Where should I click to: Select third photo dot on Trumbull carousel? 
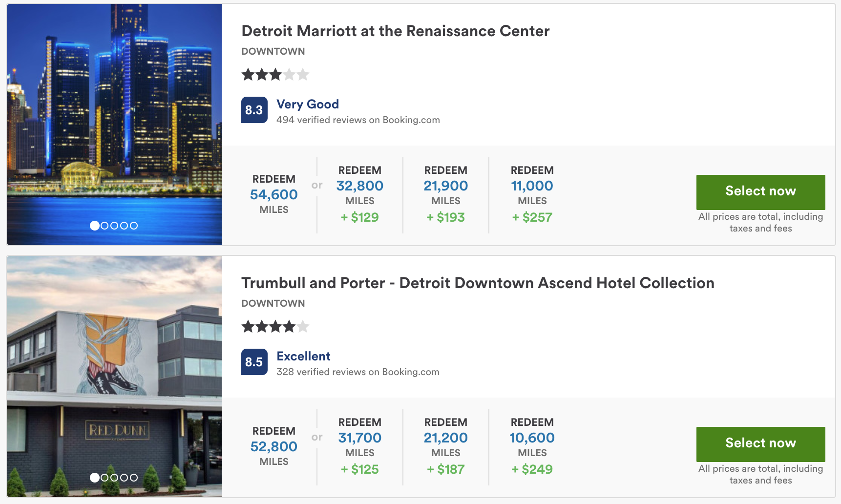click(114, 478)
